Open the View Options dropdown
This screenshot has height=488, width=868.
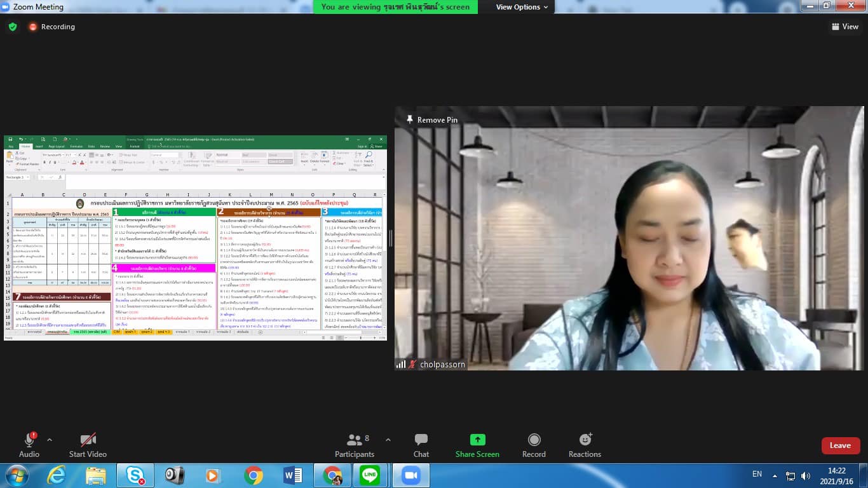coord(522,7)
